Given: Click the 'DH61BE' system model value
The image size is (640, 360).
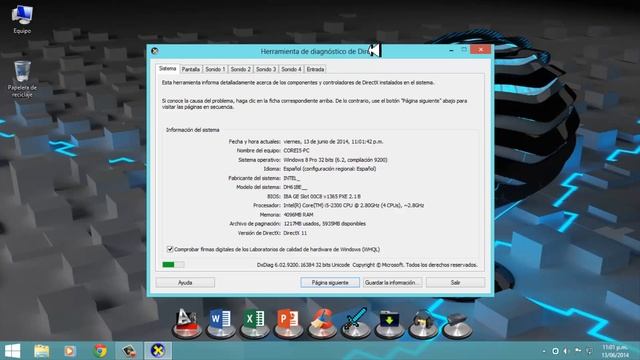Looking at the screenshot, I should [x=295, y=187].
